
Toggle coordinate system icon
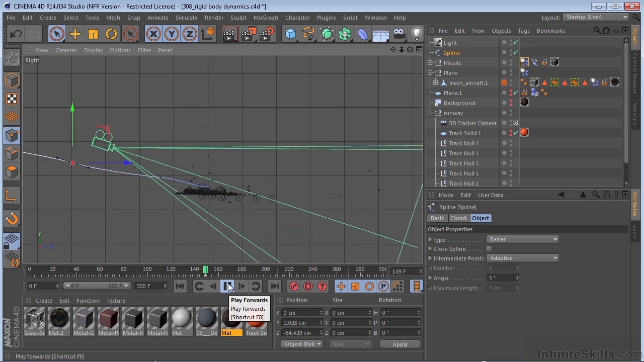tap(208, 34)
